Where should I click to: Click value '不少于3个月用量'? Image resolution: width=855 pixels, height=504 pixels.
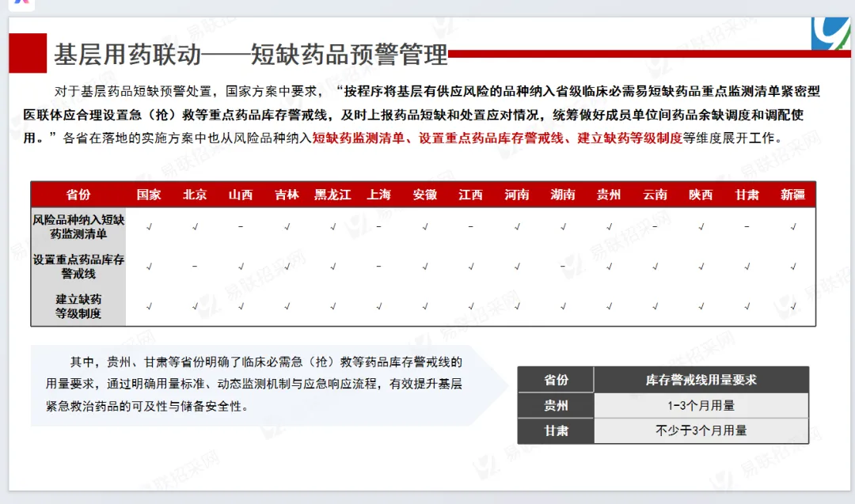(x=701, y=430)
